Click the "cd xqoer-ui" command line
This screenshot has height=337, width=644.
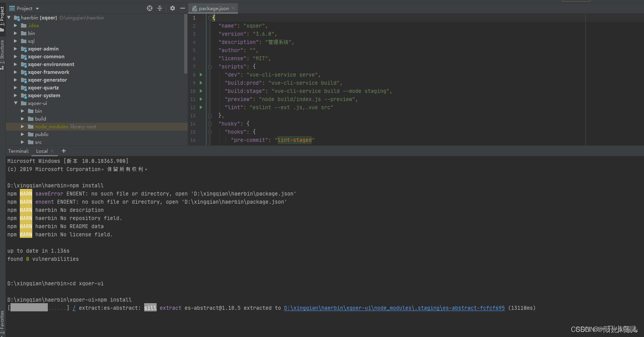pyautogui.click(x=56, y=283)
